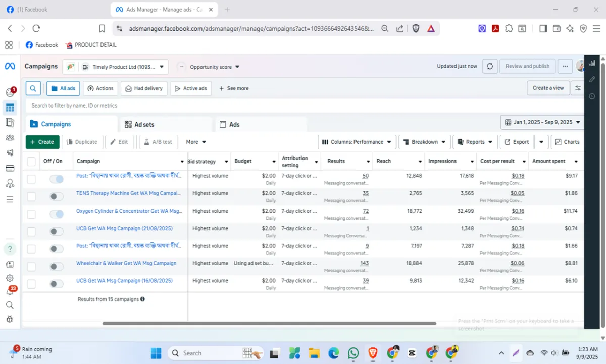Open the Events Manager icon in sidebar

[10, 184]
